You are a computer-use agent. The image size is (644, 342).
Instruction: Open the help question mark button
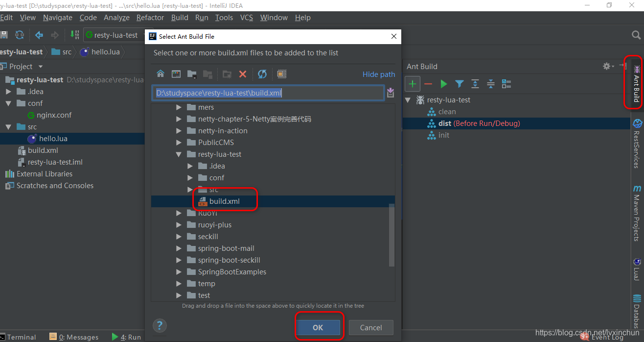pyautogui.click(x=160, y=325)
